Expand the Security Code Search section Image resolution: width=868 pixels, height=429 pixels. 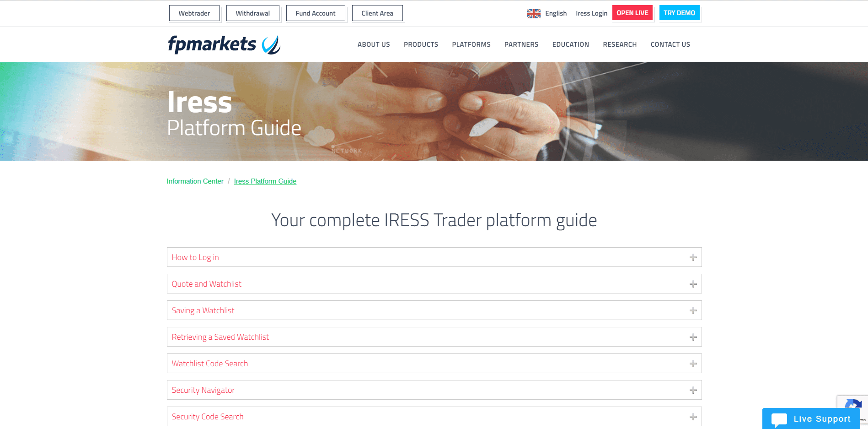coord(434,417)
